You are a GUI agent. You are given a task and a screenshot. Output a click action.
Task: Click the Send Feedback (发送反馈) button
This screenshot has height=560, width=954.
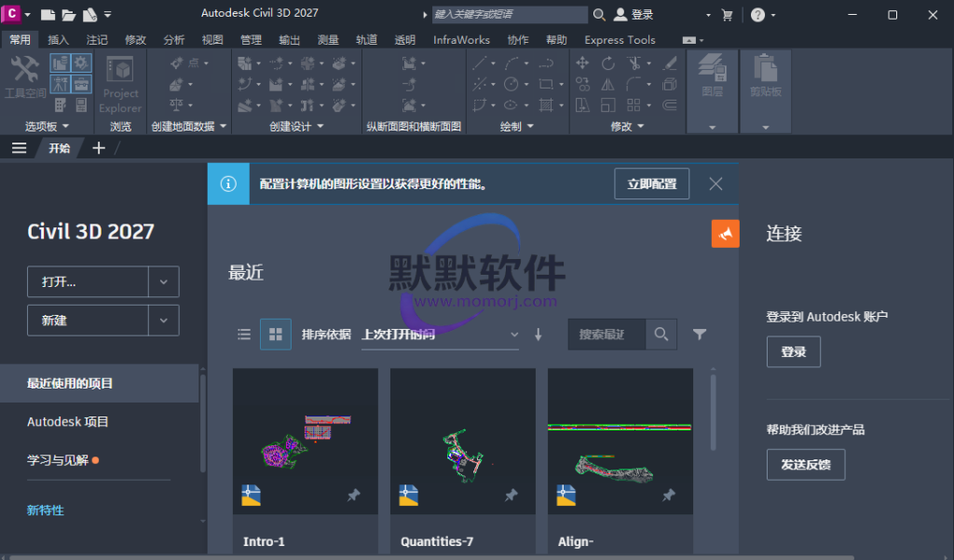(805, 464)
